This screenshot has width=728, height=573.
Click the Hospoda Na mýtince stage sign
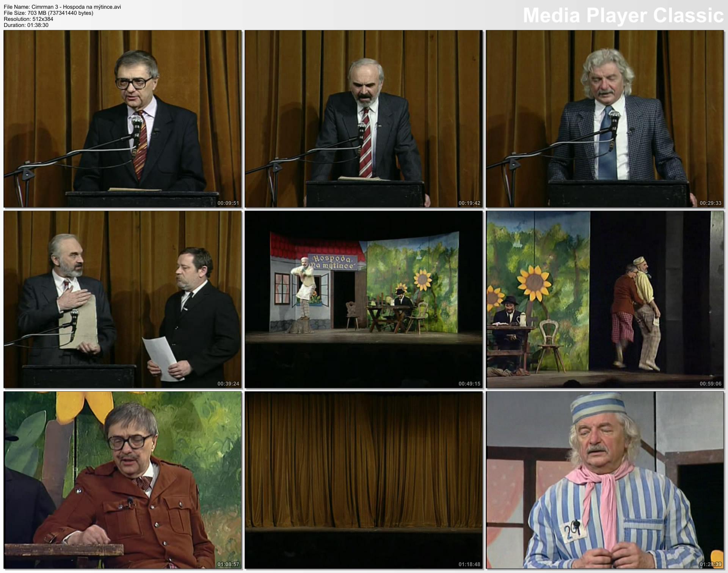coord(333,262)
